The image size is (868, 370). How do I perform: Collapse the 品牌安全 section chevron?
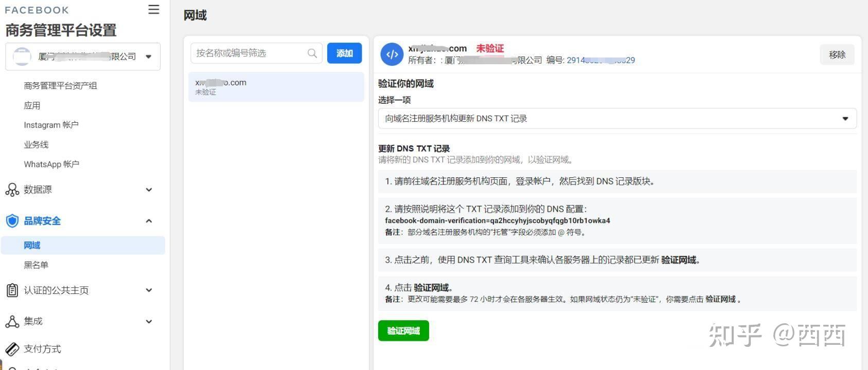[x=149, y=221]
